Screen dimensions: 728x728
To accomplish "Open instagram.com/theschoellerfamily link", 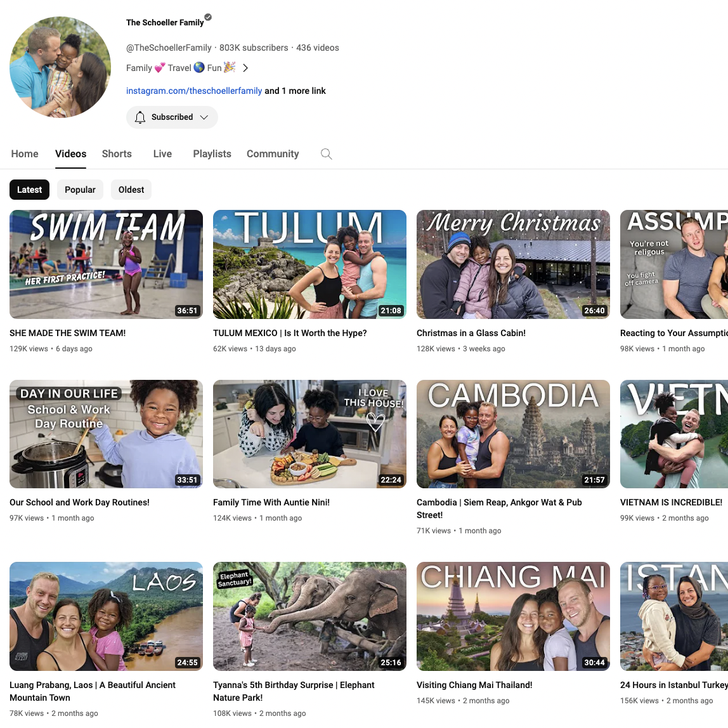I will tap(194, 91).
